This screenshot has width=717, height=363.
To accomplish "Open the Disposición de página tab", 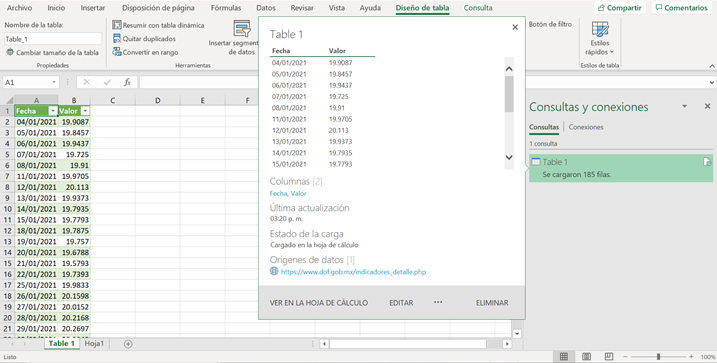I will [x=158, y=8].
